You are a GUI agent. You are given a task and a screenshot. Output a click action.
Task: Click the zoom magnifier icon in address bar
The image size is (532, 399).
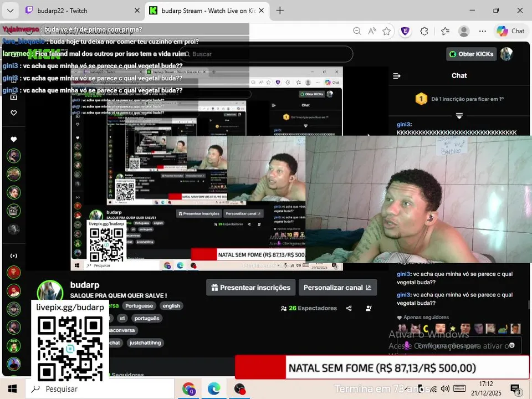tap(357, 31)
